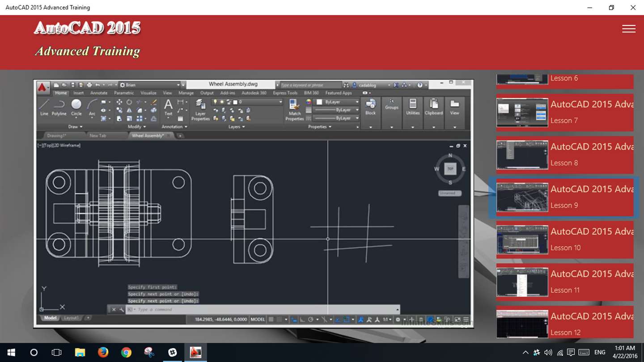The width and height of the screenshot is (644, 362).
Task: Switch to the Drawing1 file tab
Action: pyautogui.click(x=57, y=135)
